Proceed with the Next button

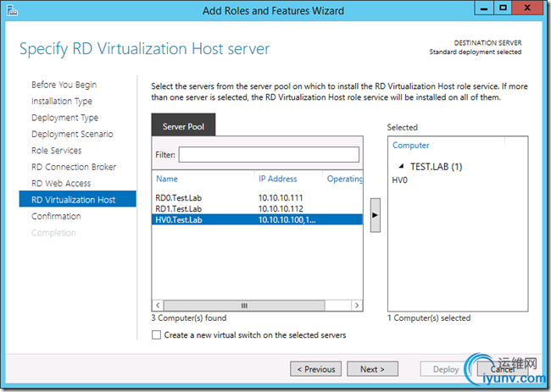(372, 369)
